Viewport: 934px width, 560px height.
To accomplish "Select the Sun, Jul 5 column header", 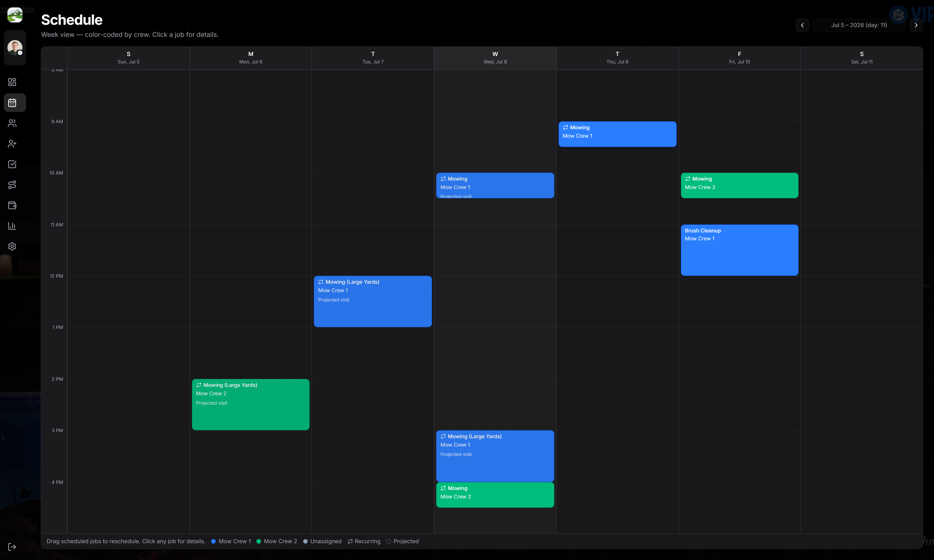I will point(128,58).
